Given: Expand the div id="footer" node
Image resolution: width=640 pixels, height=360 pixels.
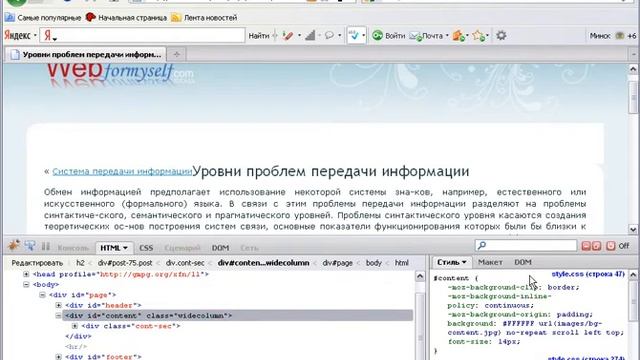Looking at the screenshot, I should [58, 357].
